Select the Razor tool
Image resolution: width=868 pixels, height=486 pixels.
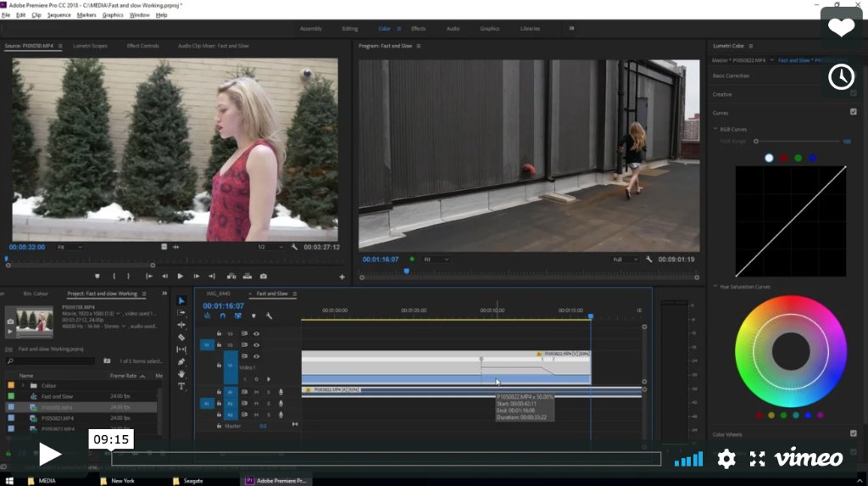click(x=181, y=337)
